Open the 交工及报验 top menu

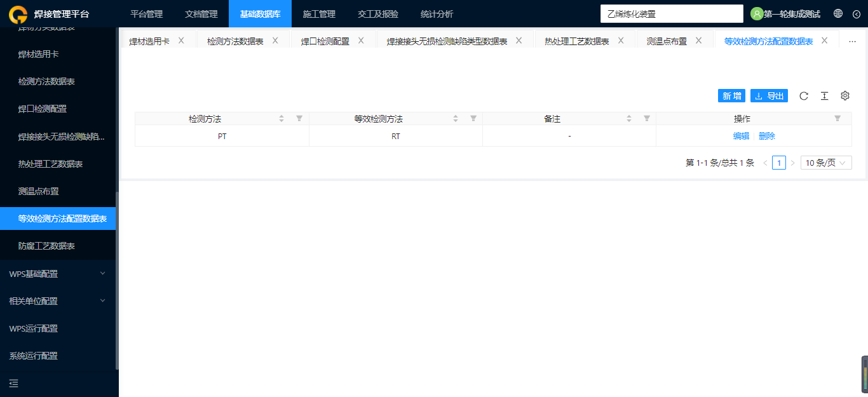(378, 14)
